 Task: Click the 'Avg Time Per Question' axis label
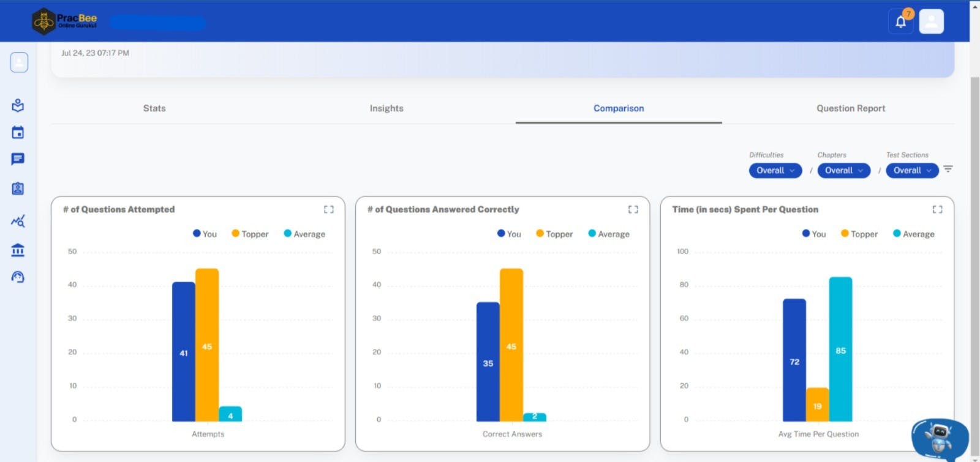(x=818, y=434)
